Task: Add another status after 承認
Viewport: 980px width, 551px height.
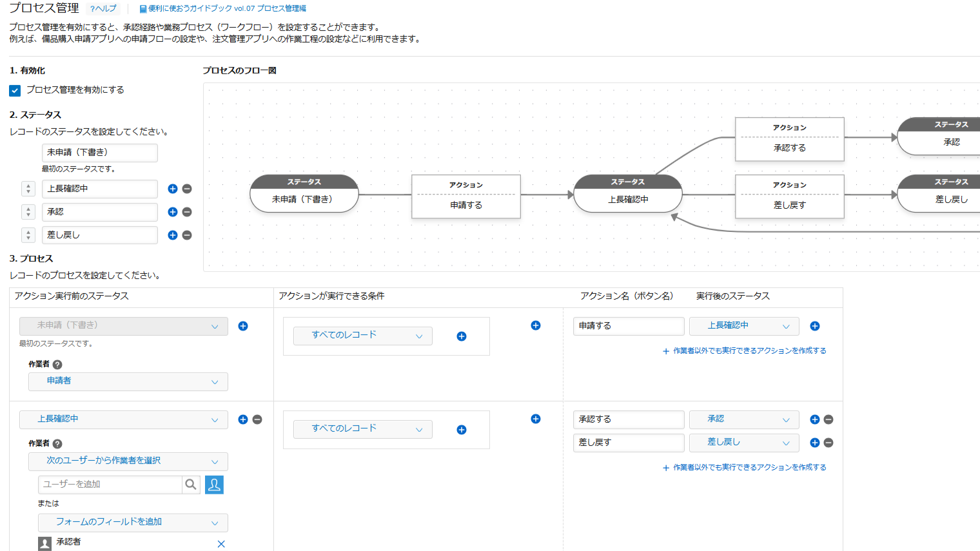Action: (x=173, y=212)
